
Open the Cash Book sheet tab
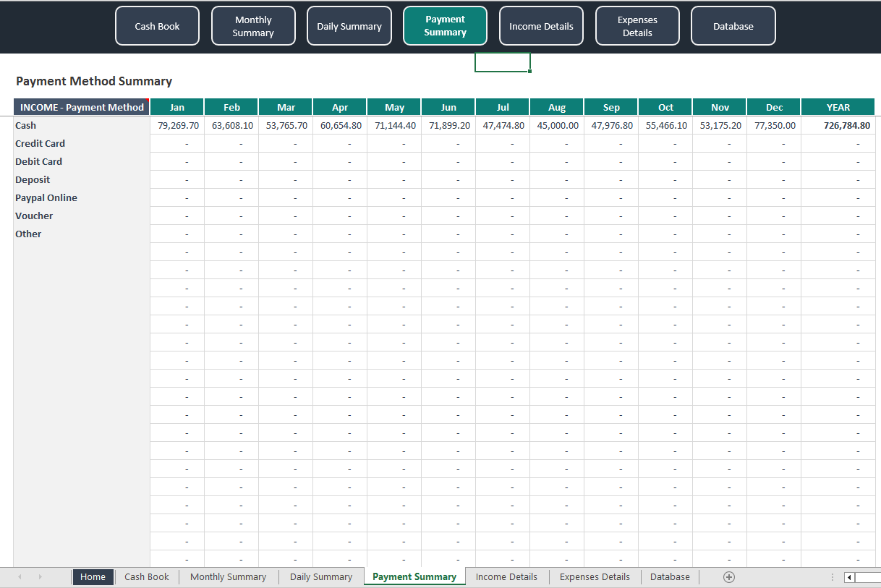tap(146, 576)
